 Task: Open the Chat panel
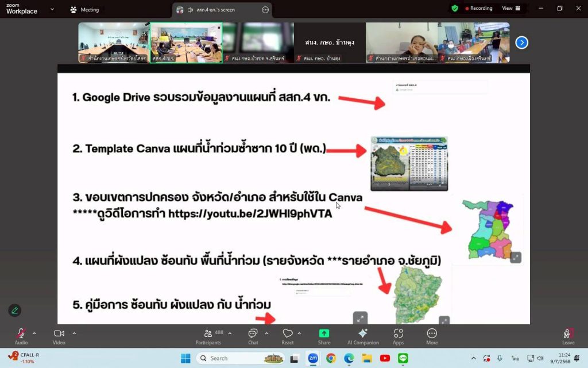coord(253,335)
